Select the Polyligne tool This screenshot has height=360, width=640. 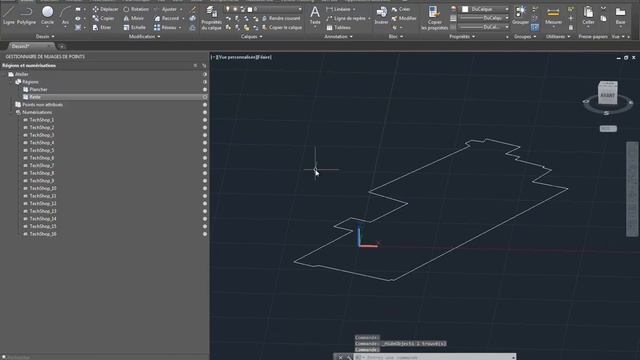(27, 16)
